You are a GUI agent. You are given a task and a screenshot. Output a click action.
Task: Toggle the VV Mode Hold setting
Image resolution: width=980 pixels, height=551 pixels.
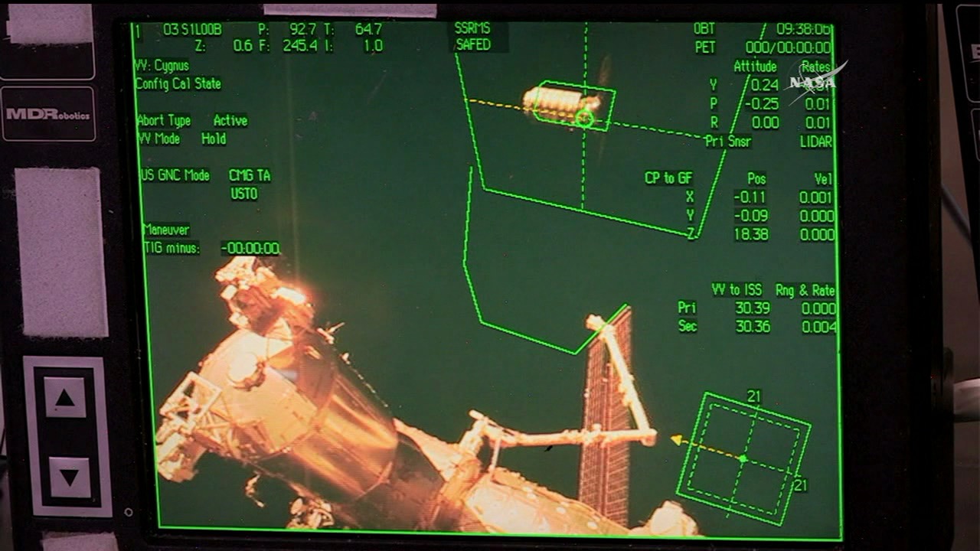tap(214, 139)
